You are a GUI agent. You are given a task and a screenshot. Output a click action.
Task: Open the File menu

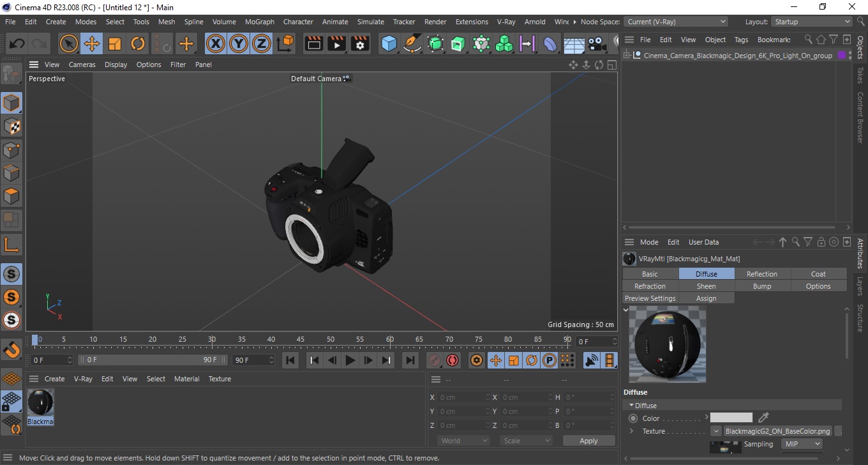[x=10, y=22]
